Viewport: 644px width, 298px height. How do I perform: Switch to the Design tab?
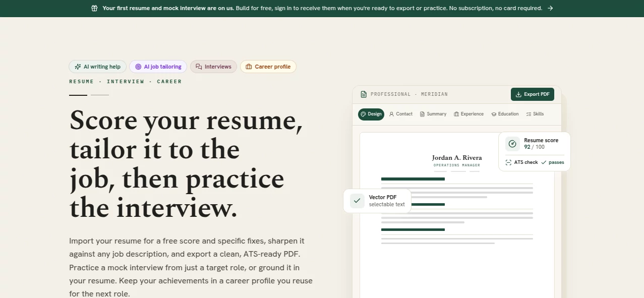[371, 114]
